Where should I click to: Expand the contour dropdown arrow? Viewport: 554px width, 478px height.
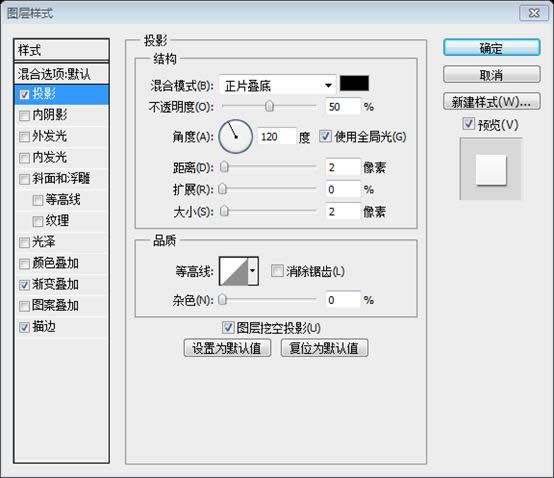coord(253,271)
